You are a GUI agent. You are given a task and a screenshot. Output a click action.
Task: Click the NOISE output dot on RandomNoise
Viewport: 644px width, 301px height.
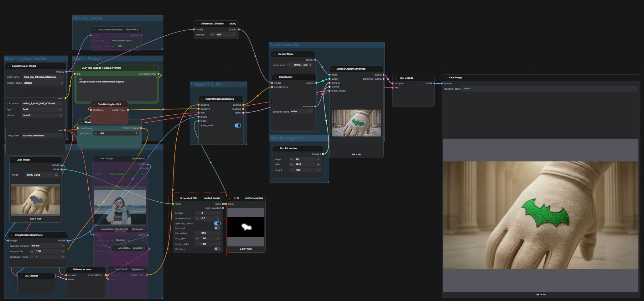(x=315, y=60)
